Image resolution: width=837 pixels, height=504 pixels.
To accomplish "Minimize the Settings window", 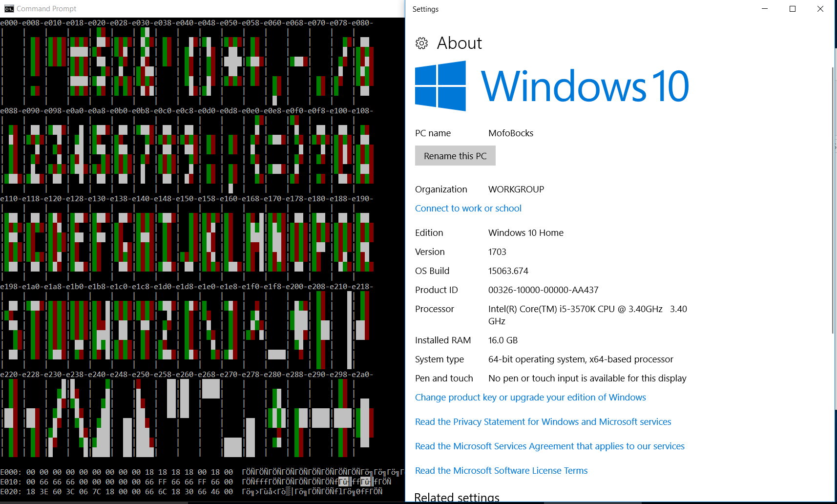I will (x=765, y=9).
